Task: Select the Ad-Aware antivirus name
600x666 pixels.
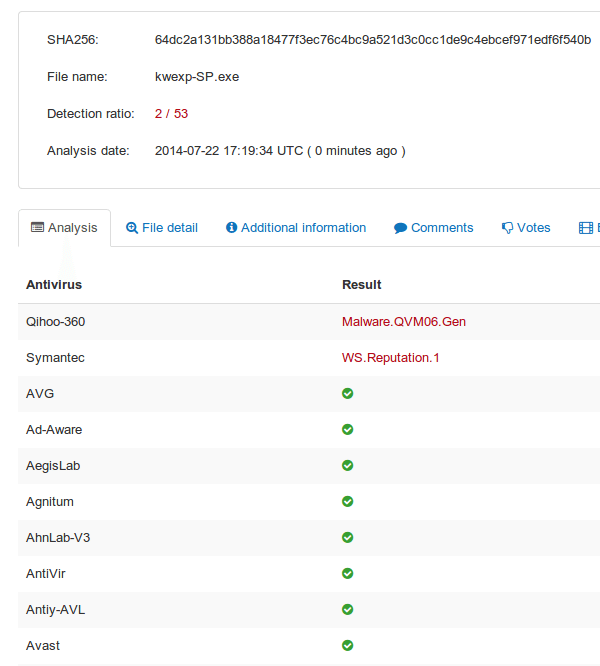Action: point(54,430)
